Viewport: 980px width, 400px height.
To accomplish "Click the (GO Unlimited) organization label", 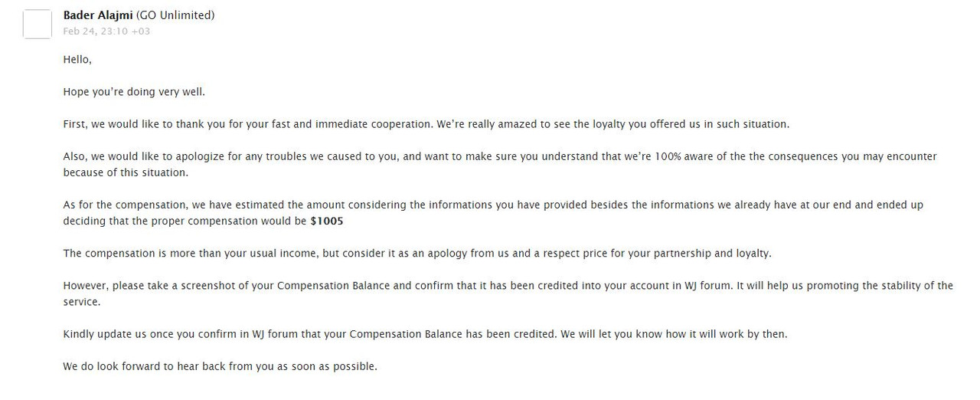I will (175, 15).
